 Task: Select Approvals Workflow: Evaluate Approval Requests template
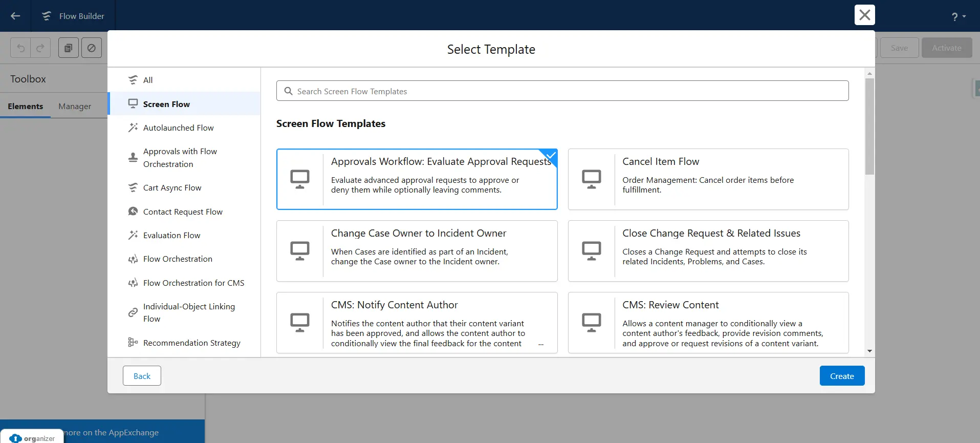(417, 179)
